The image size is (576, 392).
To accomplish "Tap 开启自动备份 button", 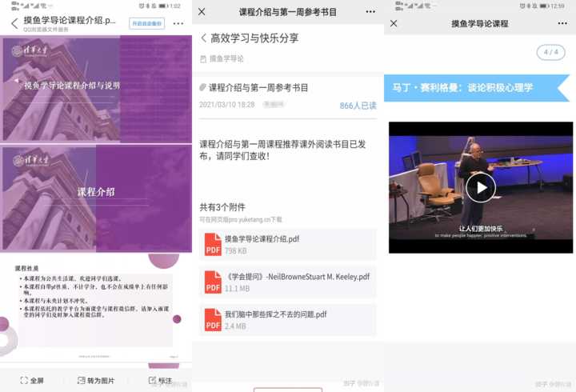I will point(146,23).
